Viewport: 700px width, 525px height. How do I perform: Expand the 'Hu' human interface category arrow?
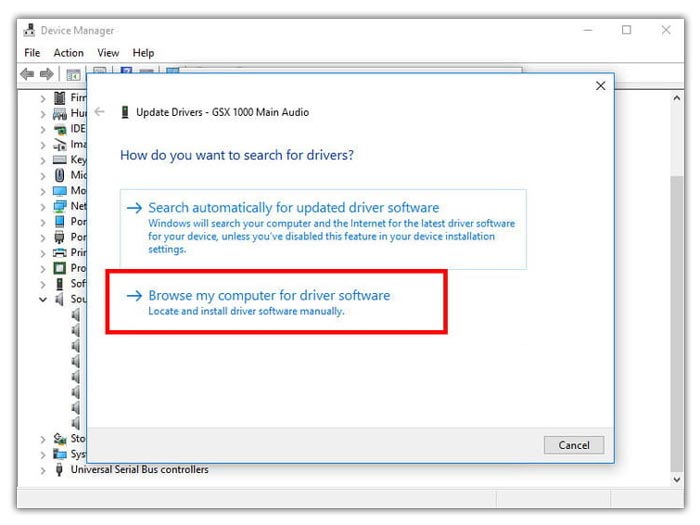(43, 114)
